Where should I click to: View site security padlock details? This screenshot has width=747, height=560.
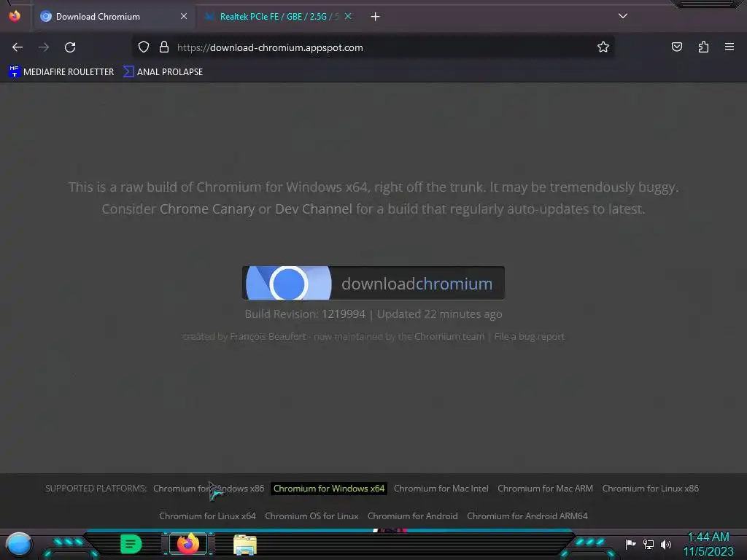[164, 47]
